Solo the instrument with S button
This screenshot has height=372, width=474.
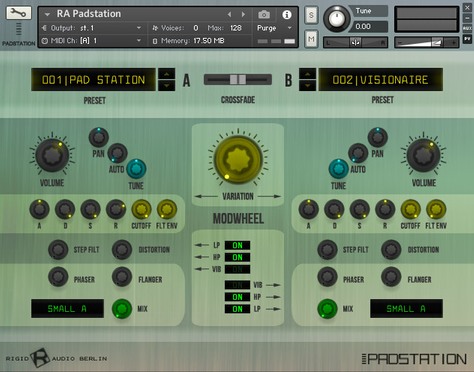(x=311, y=15)
